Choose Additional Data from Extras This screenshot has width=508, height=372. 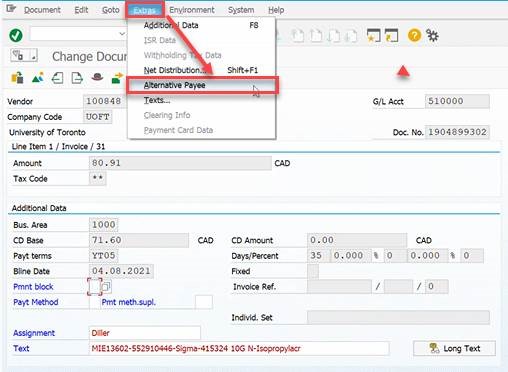pyautogui.click(x=201, y=25)
